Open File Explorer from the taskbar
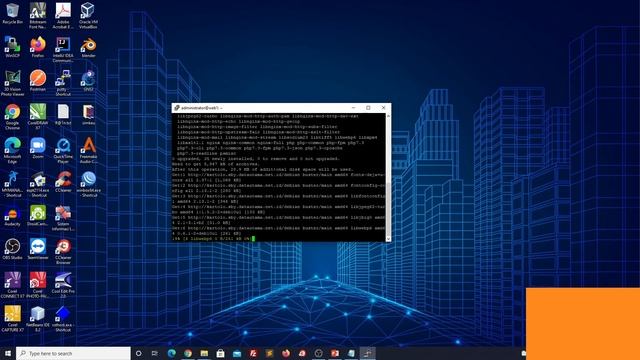The height and width of the screenshot is (360, 640). click(x=204, y=353)
